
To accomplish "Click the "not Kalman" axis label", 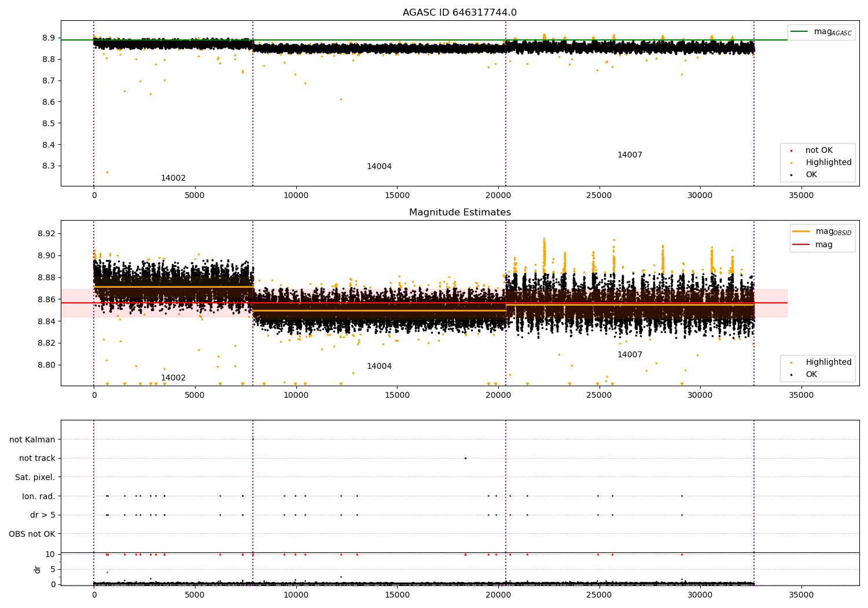I will coord(32,439).
